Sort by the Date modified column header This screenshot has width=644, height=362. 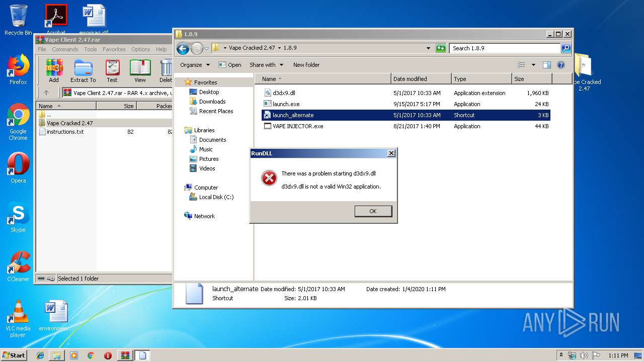point(421,79)
